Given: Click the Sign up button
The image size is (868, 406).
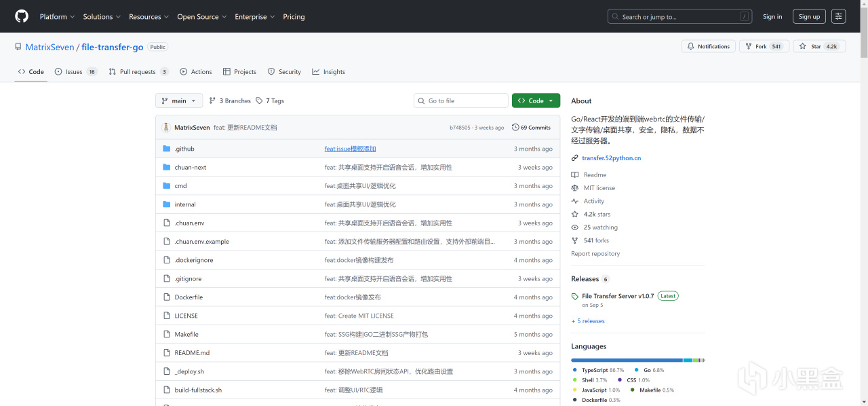Looking at the screenshot, I should [809, 16].
